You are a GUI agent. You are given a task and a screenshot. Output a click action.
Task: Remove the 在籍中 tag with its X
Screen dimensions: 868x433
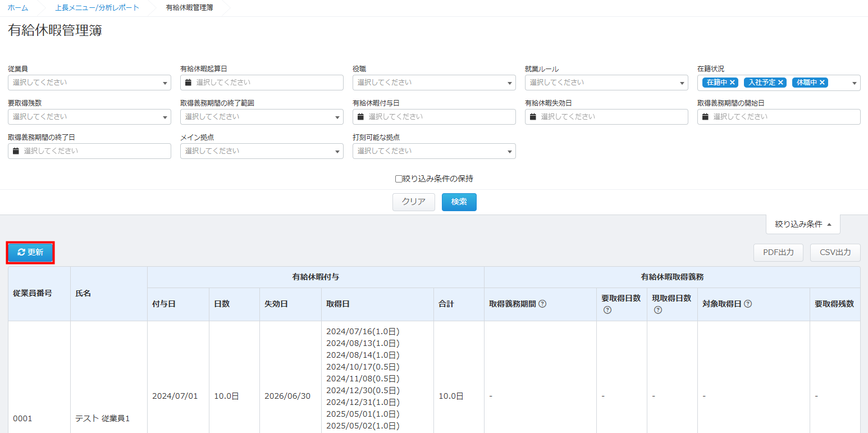(733, 83)
